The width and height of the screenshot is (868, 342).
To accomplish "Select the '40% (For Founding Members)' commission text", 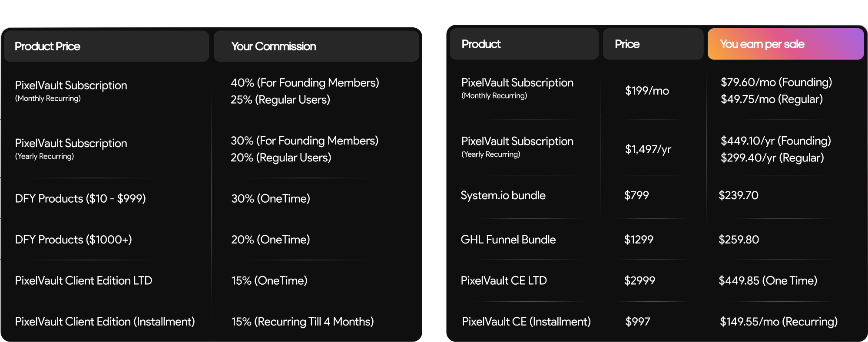I will (x=305, y=83).
